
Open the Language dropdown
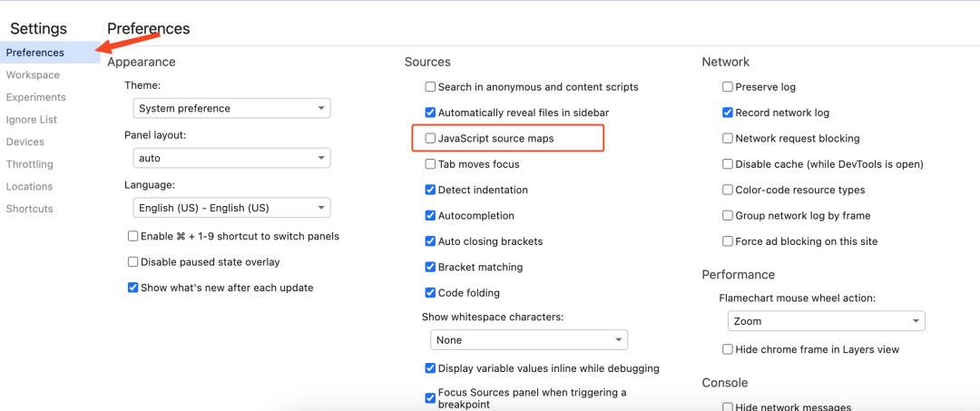232,208
